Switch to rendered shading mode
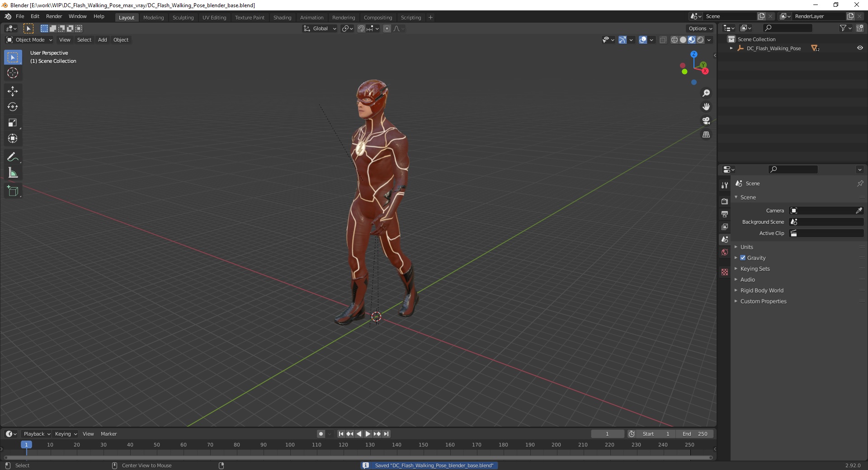 700,40
